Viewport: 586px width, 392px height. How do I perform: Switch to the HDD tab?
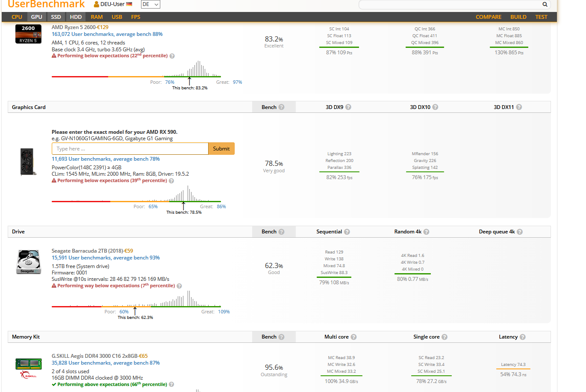pyautogui.click(x=76, y=17)
